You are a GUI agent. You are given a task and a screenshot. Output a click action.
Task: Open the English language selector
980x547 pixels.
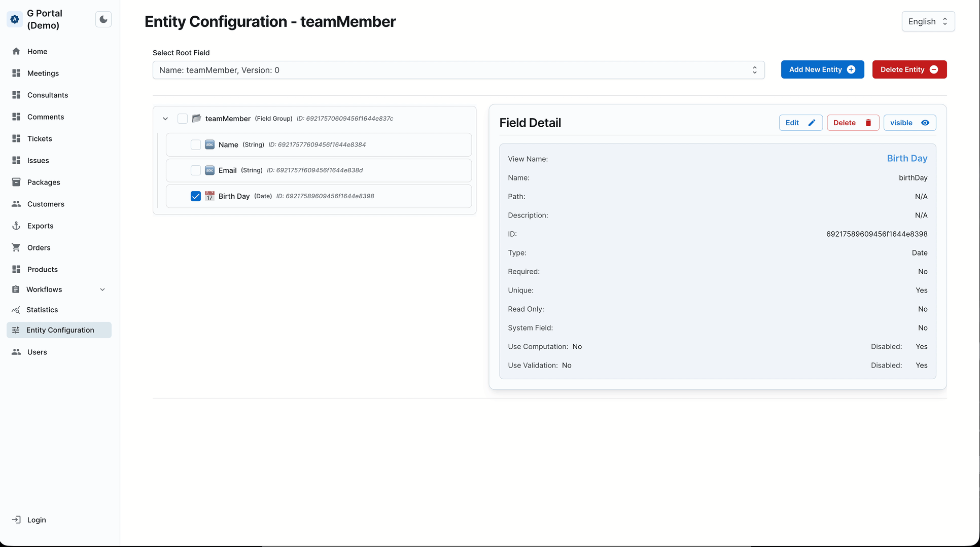point(928,21)
